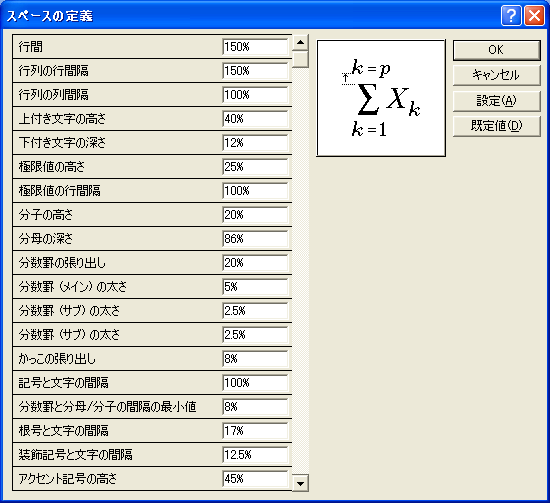Click the 分母の深さ label text
This screenshot has width=550, height=503.
pos(46,239)
